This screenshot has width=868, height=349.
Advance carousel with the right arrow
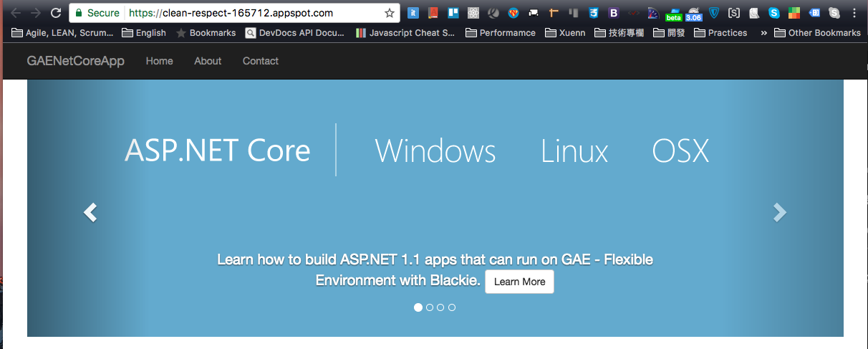(x=780, y=212)
